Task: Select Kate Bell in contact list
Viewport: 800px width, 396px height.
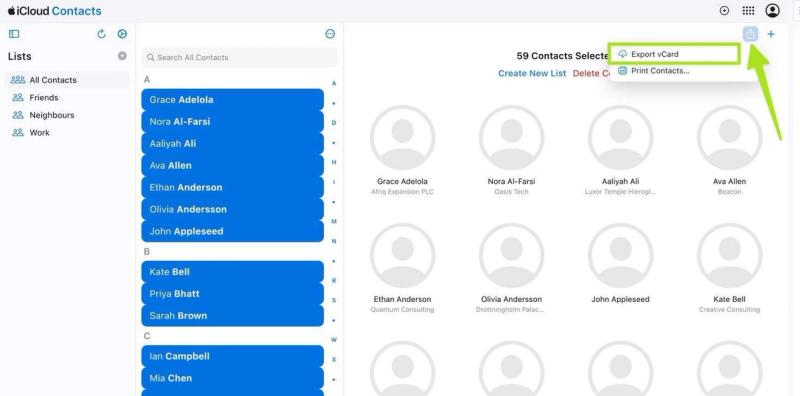Action: click(x=232, y=272)
